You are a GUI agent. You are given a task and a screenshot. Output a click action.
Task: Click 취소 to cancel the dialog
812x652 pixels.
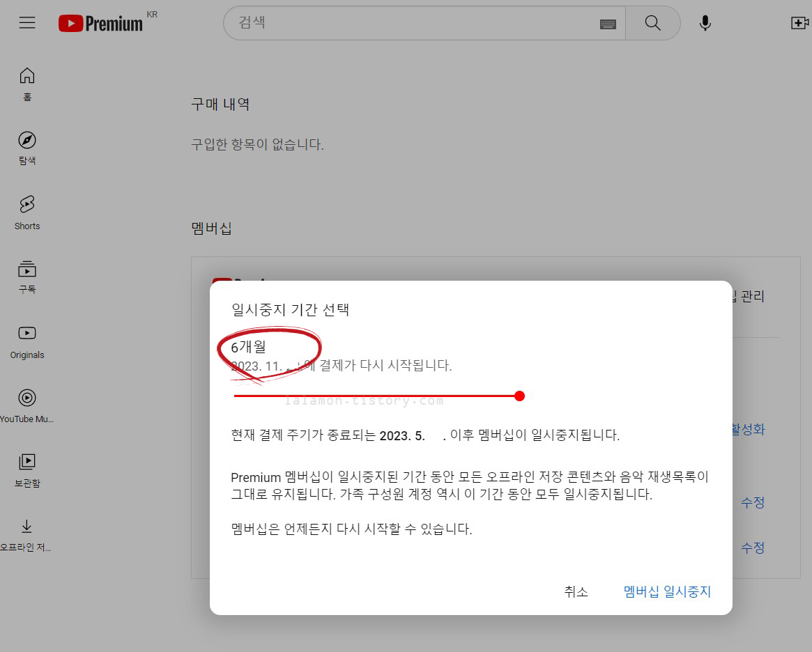click(576, 591)
